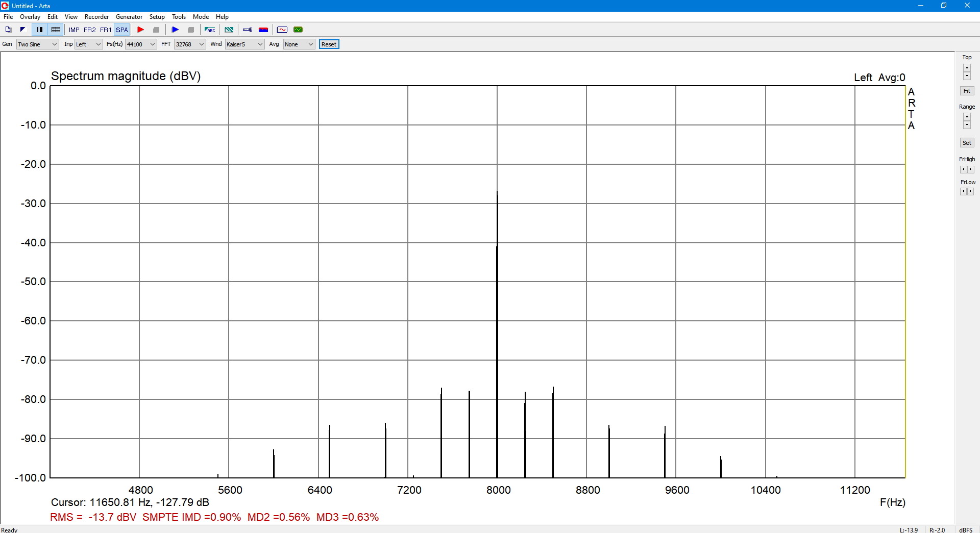Click the R:-2.0 level in status bar

click(x=937, y=530)
